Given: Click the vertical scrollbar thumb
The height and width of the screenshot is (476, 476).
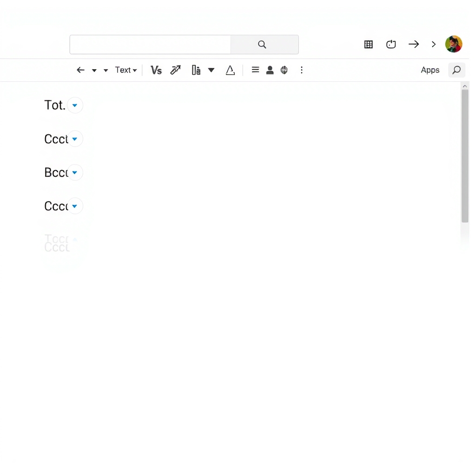Looking at the screenshot, I should pyautogui.click(x=465, y=156).
